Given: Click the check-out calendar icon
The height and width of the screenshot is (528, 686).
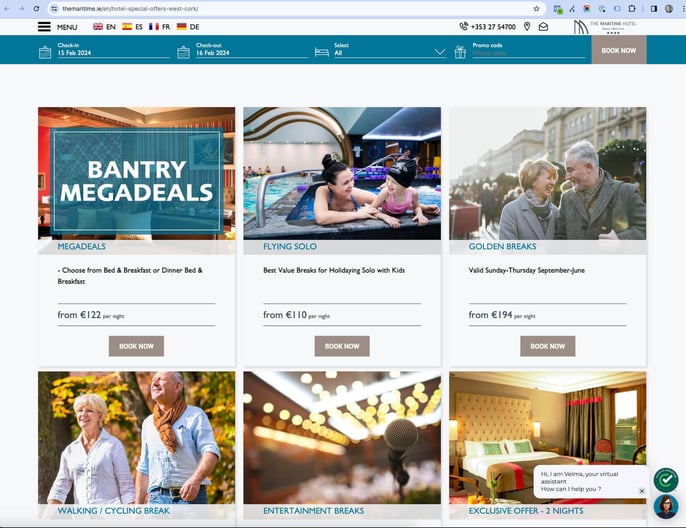Looking at the screenshot, I should click(x=183, y=52).
